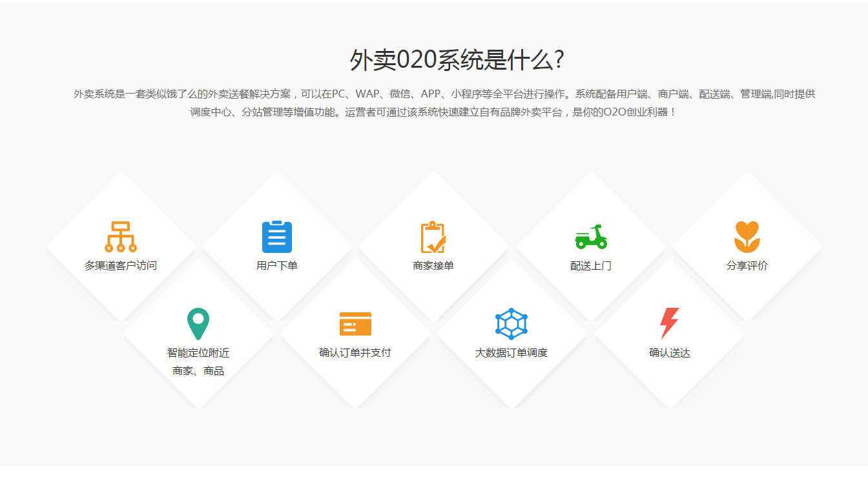The height and width of the screenshot is (484, 868).
Task: Click the blue hexagon network icon
Action: click(x=512, y=324)
